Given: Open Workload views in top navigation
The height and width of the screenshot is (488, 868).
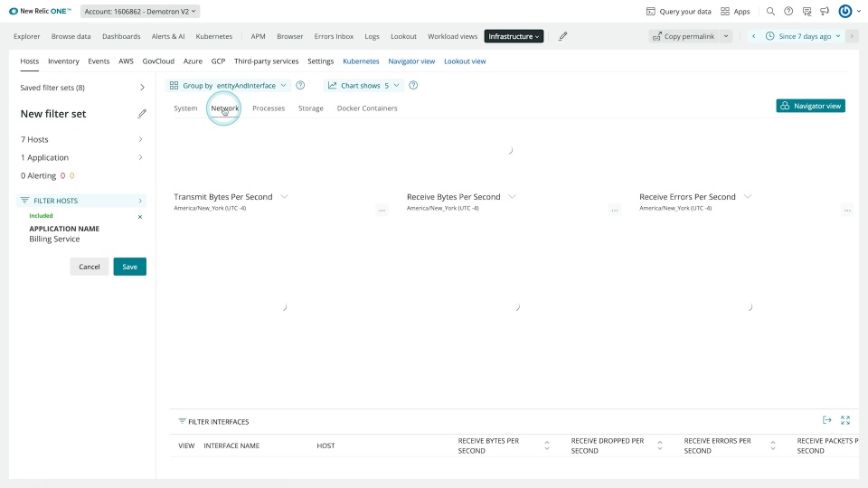Looking at the screenshot, I should click(x=452, y=36).
